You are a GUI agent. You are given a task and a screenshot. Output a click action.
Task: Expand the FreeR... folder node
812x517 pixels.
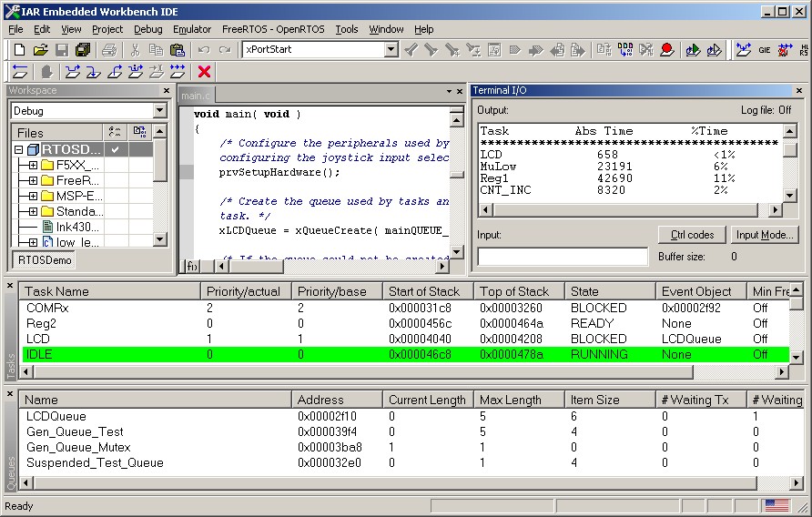coord(33,181)
